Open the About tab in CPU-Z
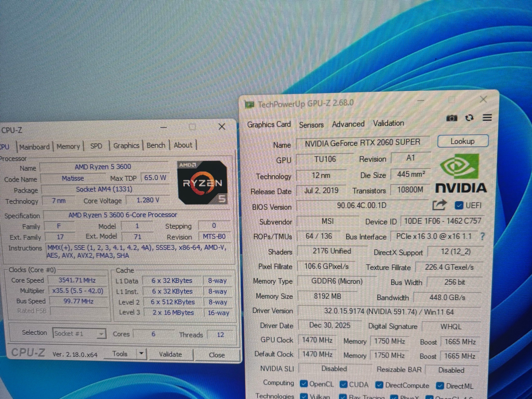 click(x=183, y=145)
